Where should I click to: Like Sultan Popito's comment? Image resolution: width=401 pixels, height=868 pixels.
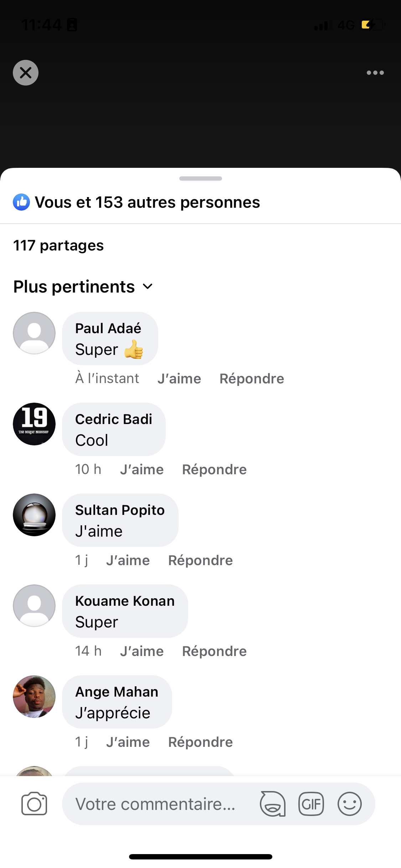pyautogui.click(x=128, y=560)
